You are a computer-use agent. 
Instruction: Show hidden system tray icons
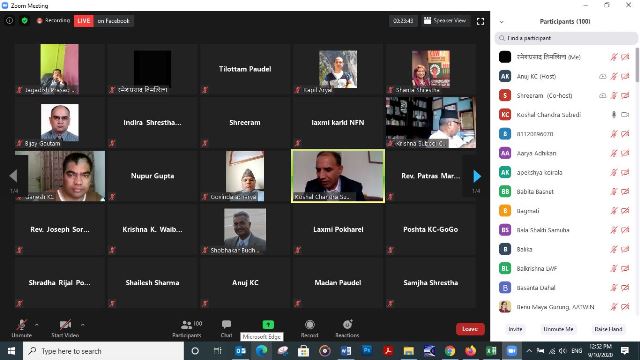point(529,351)
